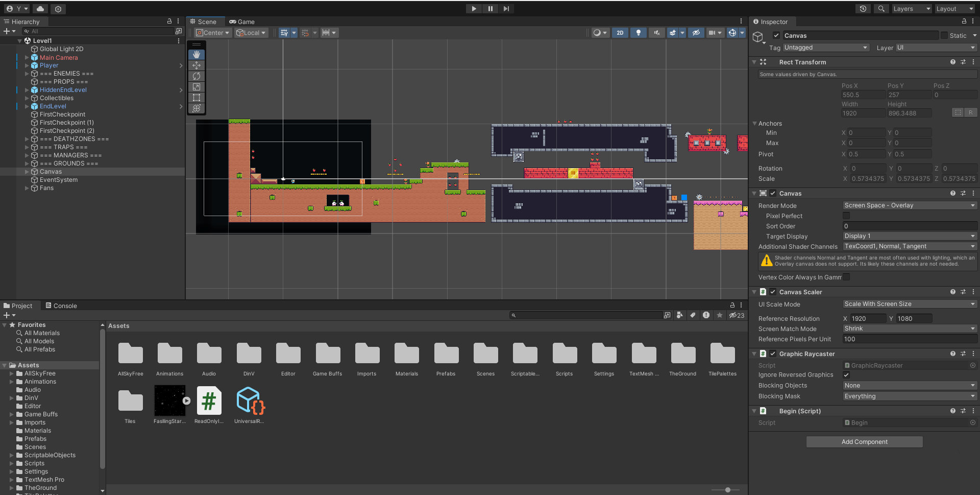
Task: Click the project icon size slider
Action: click(x=727, y=490)
